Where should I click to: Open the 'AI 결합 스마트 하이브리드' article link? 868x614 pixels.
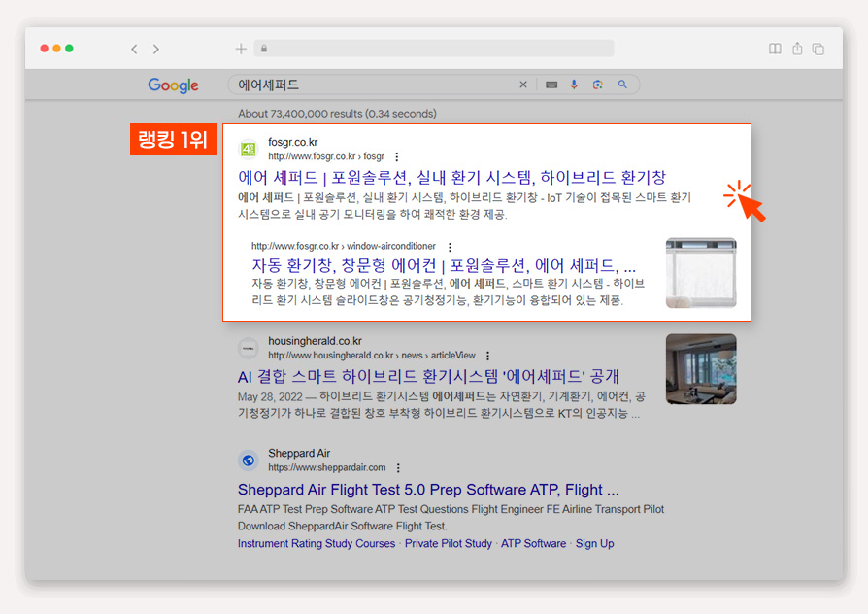point(428,377)
